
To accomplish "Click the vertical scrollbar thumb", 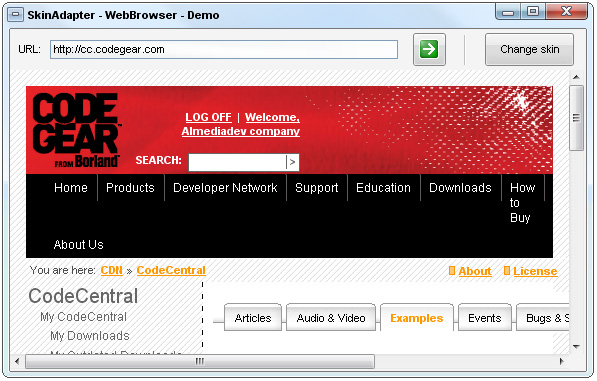I will coord(576,118).
